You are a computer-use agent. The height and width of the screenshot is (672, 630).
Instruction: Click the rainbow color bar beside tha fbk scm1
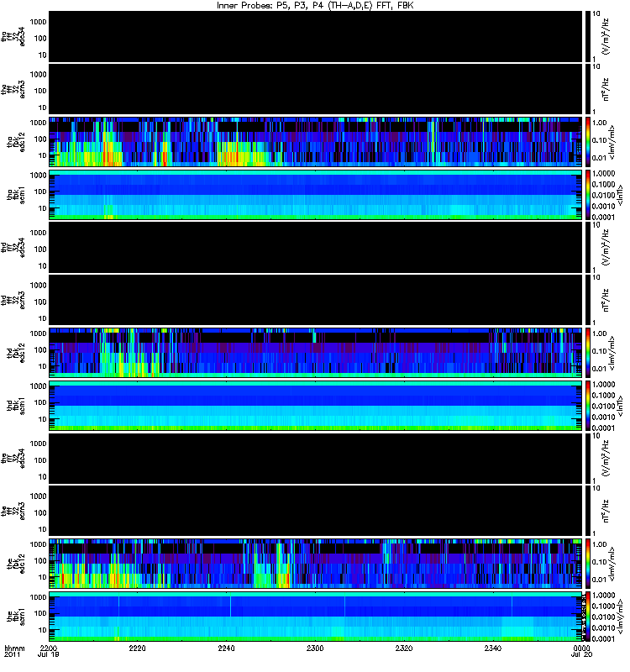pyautogui.click(x=587, y=195)
